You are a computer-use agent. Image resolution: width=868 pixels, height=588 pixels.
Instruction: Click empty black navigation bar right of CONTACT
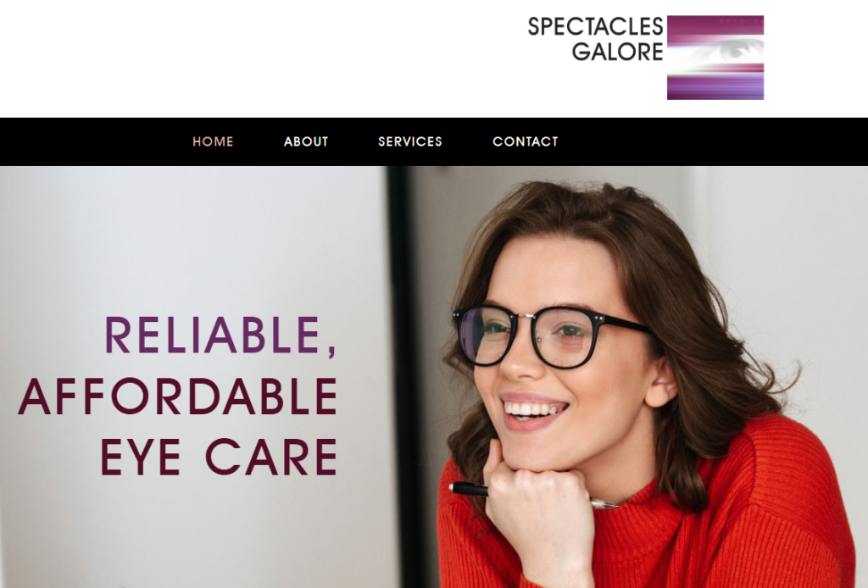click(x=714, y=141)
